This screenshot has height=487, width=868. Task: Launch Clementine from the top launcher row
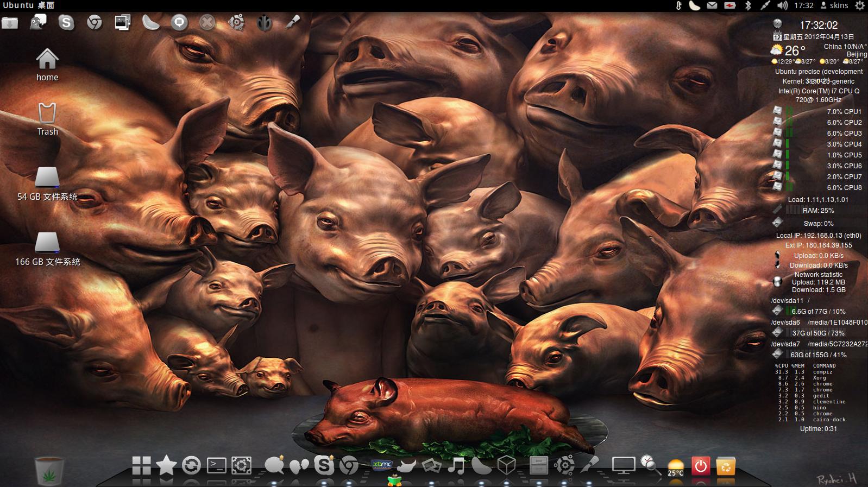pyautogui.click(x=151, y=22)
